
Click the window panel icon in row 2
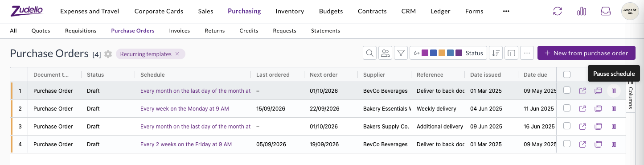click(598, 108)
